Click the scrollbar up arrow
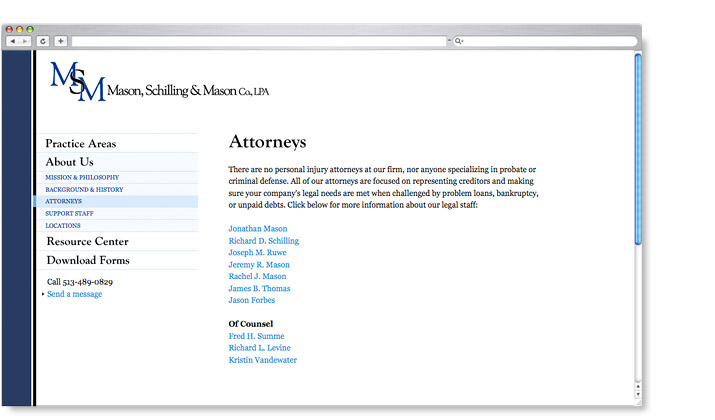This screenshot has width=715, height=420. coord(638,387)
